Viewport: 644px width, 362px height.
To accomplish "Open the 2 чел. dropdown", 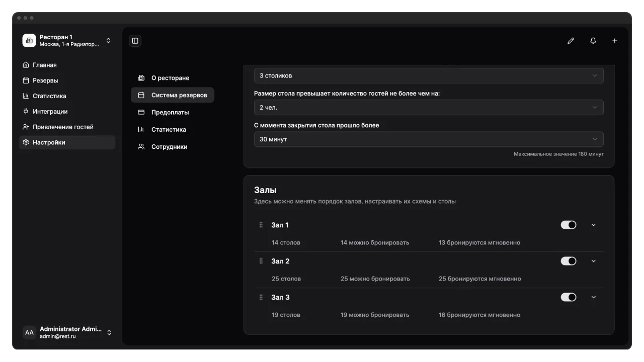I will pyautogui.click(x=429, y=108).
